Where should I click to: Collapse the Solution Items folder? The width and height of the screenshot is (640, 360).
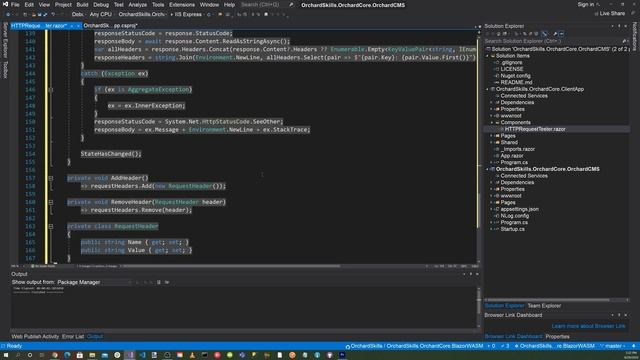(x=487, y=56)
